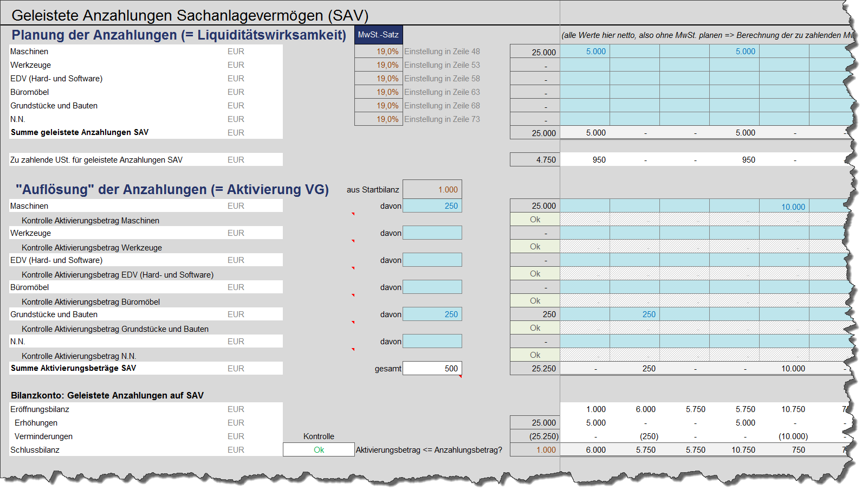Select '"Auflösung" der Anzahlungen' section heading
The width and height of the screenshot is (868, 495).
click(172, 190)
